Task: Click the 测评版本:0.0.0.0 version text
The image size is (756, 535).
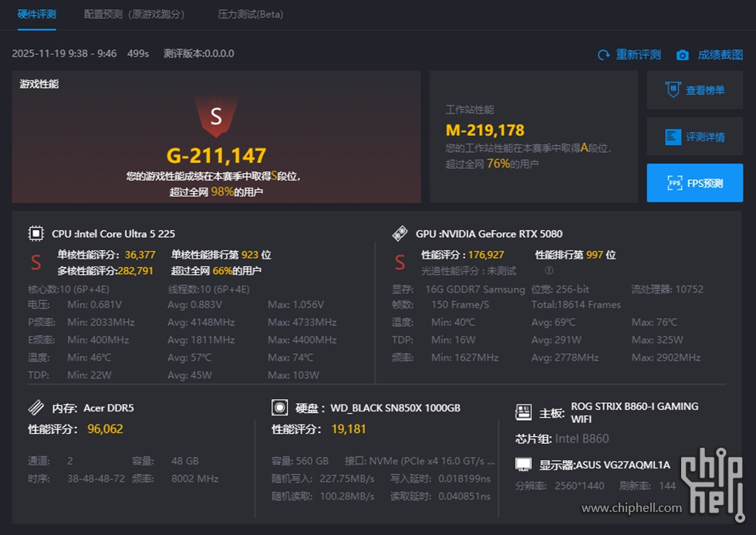Action: tap(199, 53)
